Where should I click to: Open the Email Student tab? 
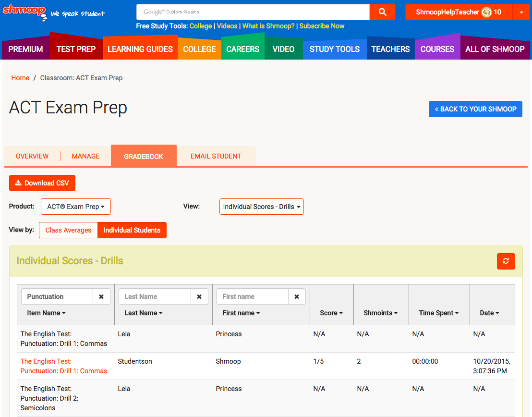click(216, 156)
